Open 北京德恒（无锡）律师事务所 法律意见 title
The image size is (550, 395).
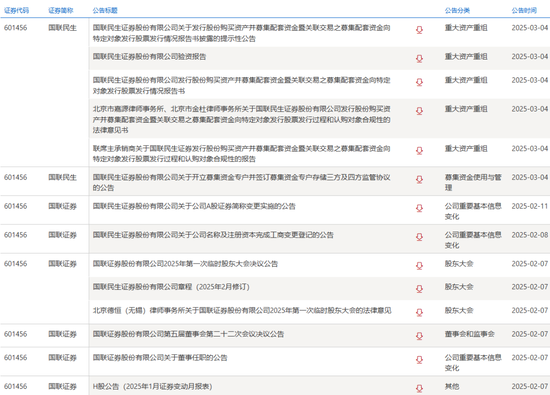[242, 310]
